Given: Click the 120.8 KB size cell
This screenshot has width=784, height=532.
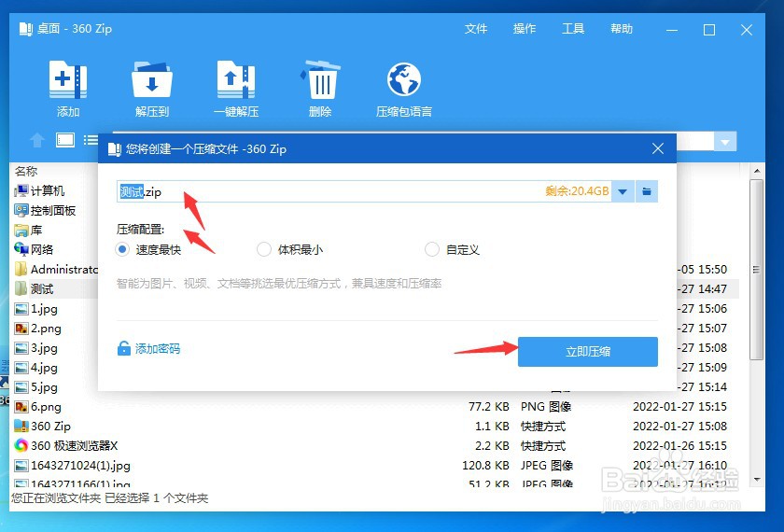Looking at the screenshot, I should [485, 466].
